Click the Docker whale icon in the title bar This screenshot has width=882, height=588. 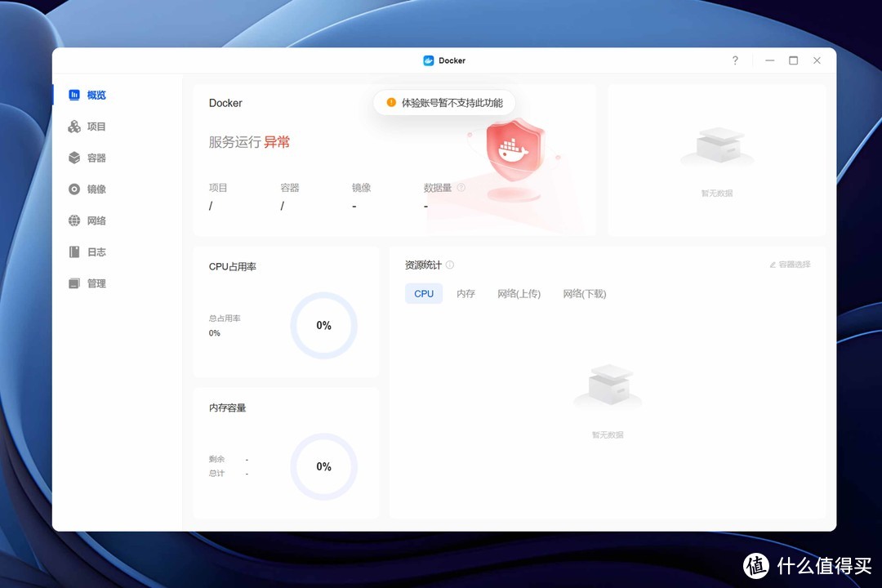(x=428, y=60)
